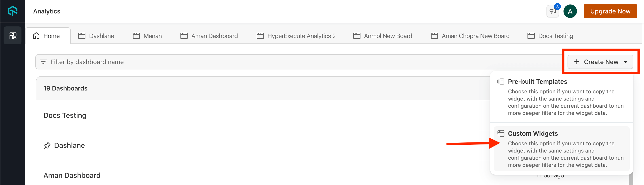
Task: Click the filter lines icon
Action: 43,62
